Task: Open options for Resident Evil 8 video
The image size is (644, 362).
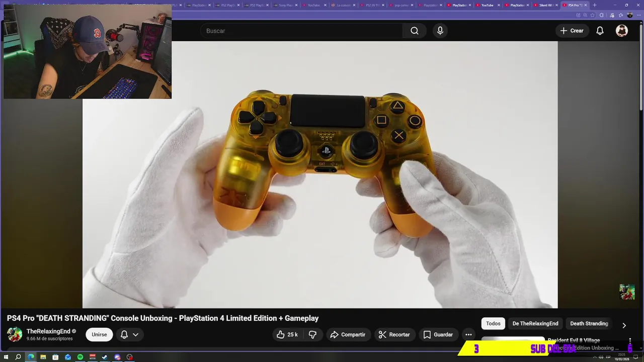Action: pyautogui.click(x=630, y=341)
